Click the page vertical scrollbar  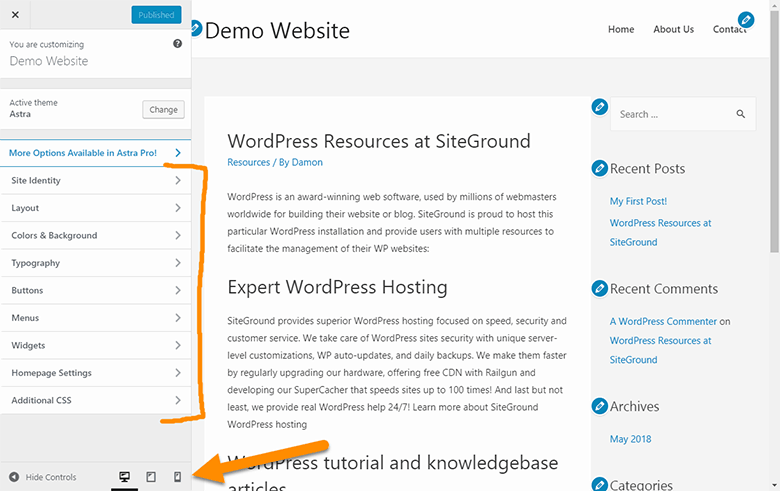click(x=775, y=132)
